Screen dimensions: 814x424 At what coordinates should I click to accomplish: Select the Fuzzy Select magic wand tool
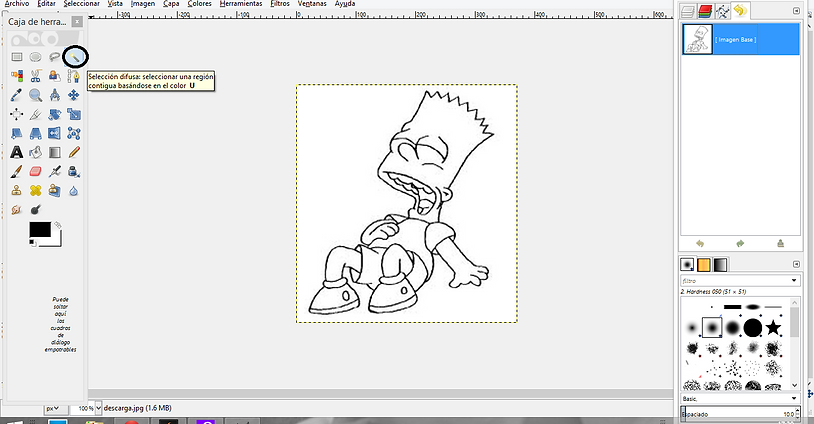(75, 57)
